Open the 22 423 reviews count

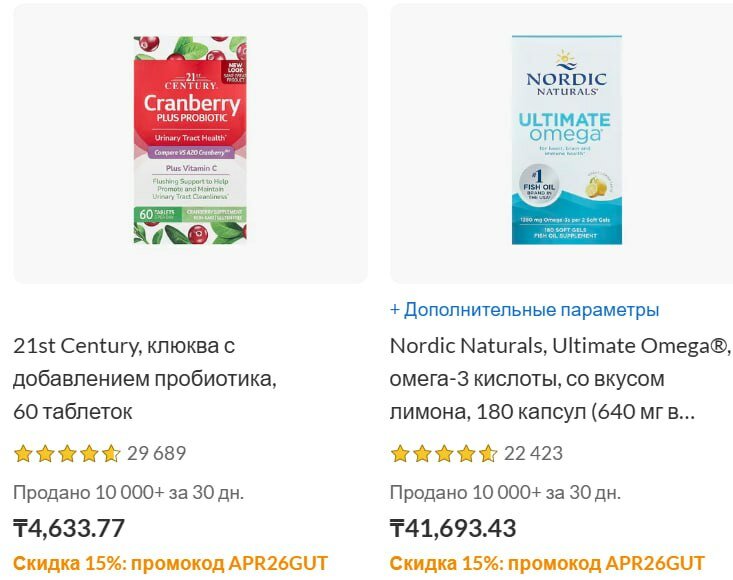[x=533, y=454]
